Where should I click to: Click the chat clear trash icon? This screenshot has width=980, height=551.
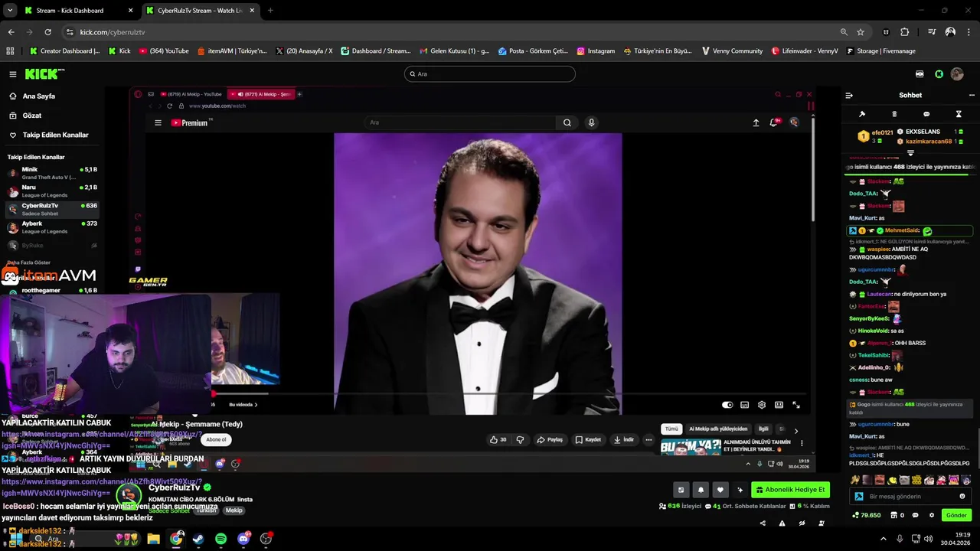894,114
